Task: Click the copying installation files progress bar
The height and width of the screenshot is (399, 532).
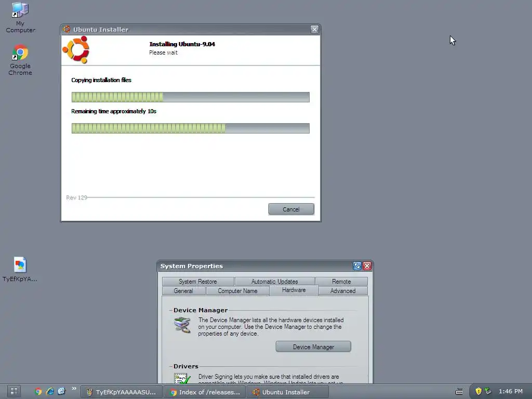Action: pos(190,97)
